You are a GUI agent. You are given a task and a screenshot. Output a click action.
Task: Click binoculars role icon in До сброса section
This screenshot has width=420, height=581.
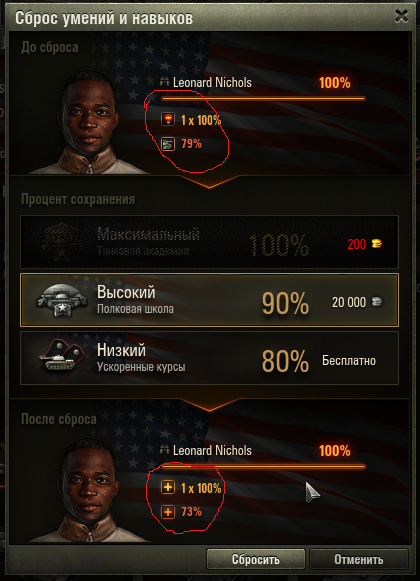tap(164, 82)
